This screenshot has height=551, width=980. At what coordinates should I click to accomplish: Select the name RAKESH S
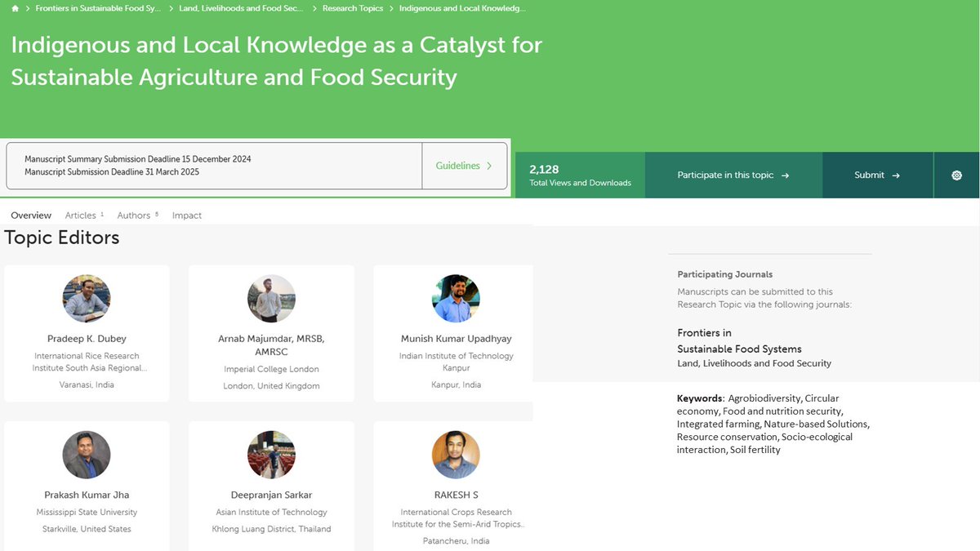[x=457, y=495]
